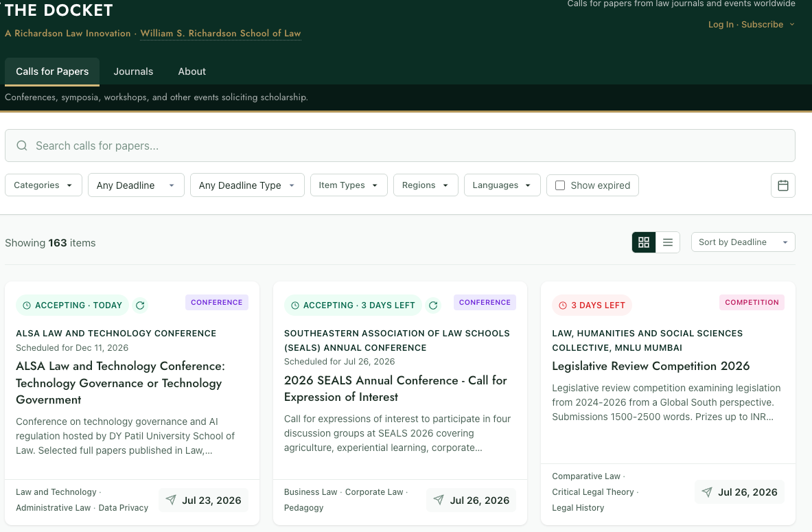
Task: Open the About tab
Action: point(192,71)
